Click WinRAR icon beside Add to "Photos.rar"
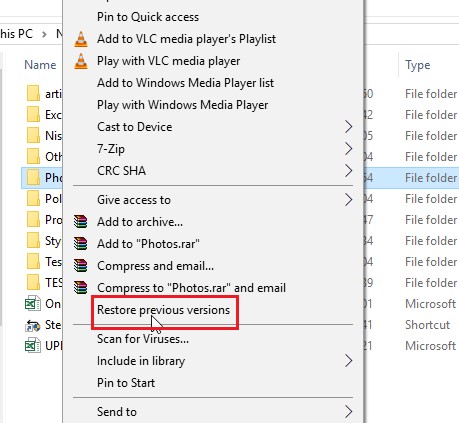The height and width of the screenshot is (423, 459). 81,244
